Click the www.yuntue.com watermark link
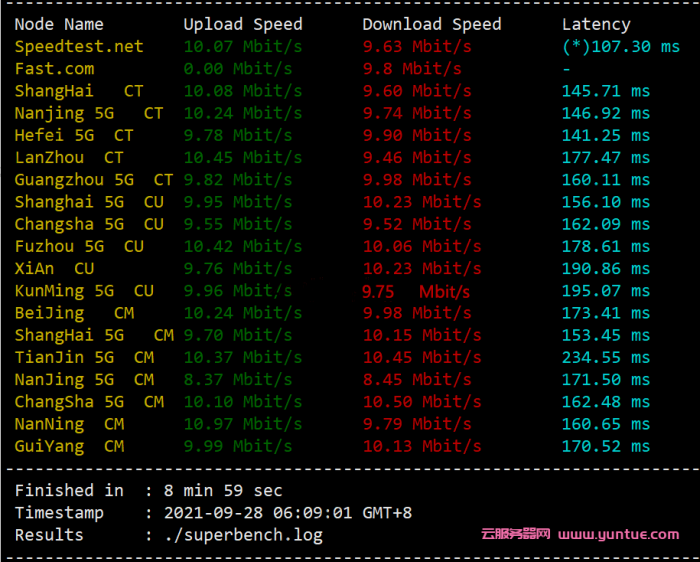 [x=618, y=534]
